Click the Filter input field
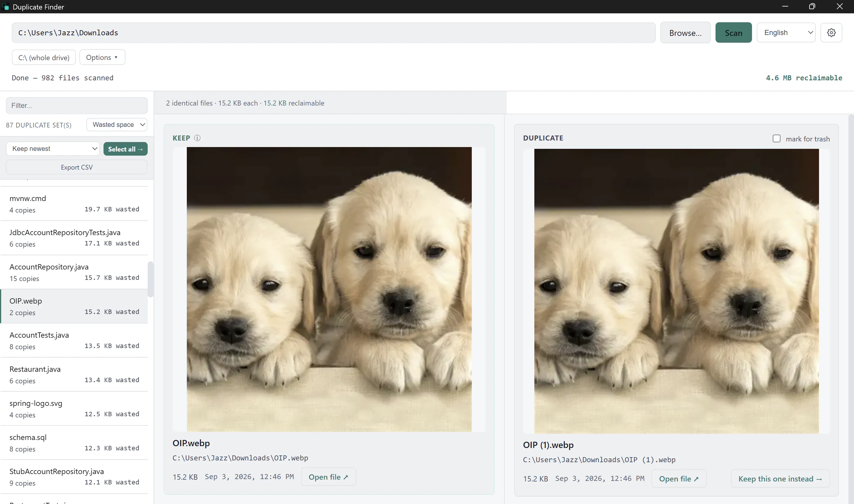This screenshot has height=504, width=854. 77,106
